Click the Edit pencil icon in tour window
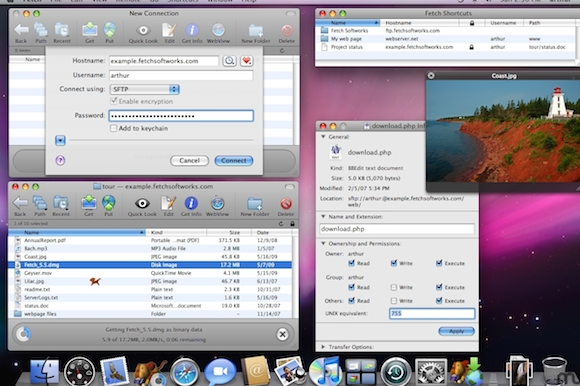 pyautogui.click(x=168, y=203)
